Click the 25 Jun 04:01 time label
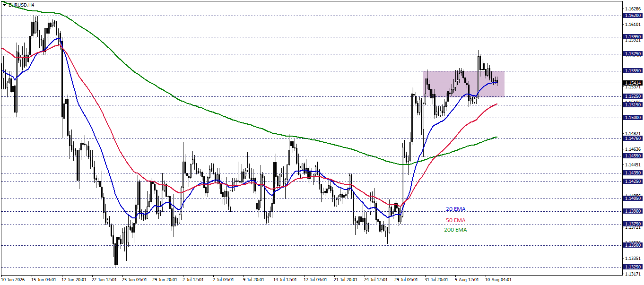The height and width of the screenshot is (285, 644). pos(134,280)
